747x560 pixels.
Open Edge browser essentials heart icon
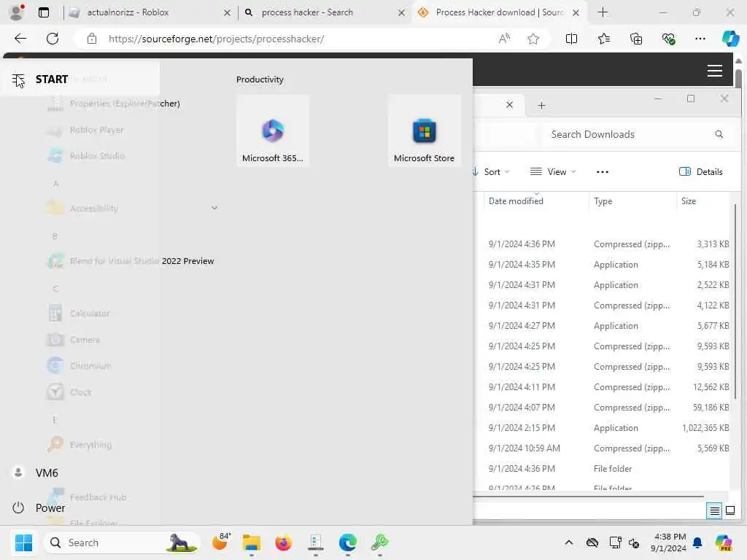point(668,39)
